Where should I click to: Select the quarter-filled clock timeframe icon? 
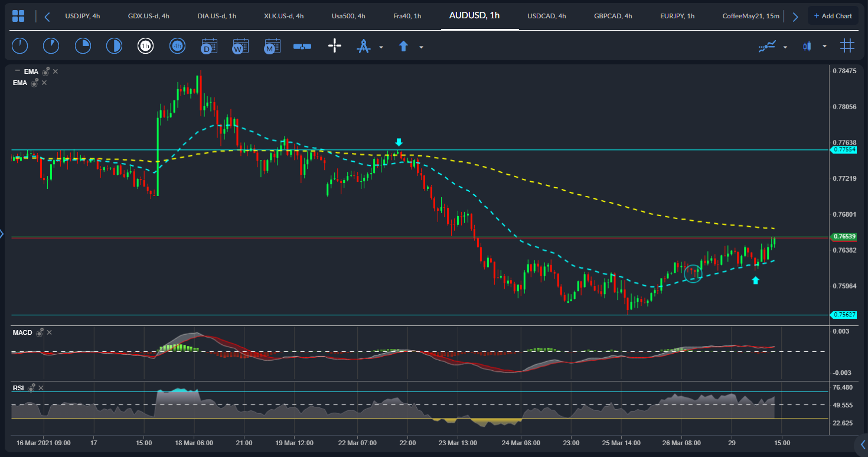point(83,45)
